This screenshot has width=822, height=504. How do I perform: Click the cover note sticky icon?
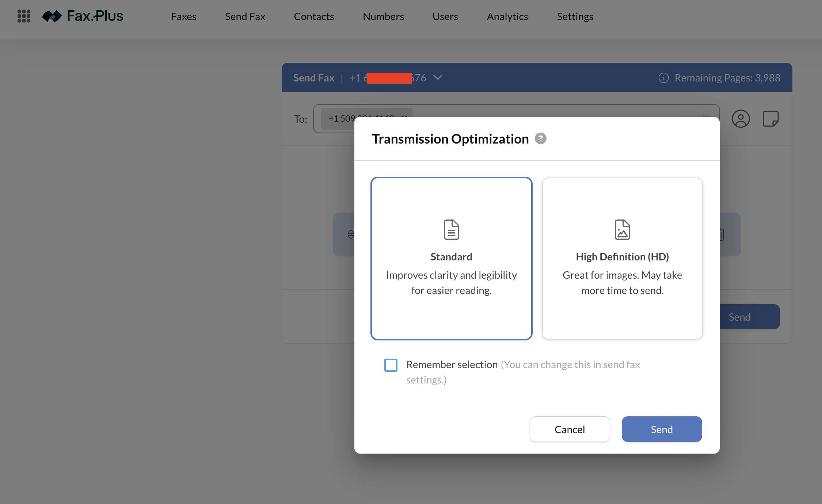coord(770,119)
